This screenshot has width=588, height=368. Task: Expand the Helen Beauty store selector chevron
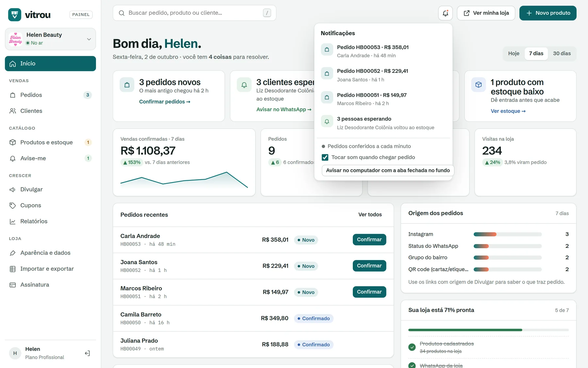(x=89, y=39)
